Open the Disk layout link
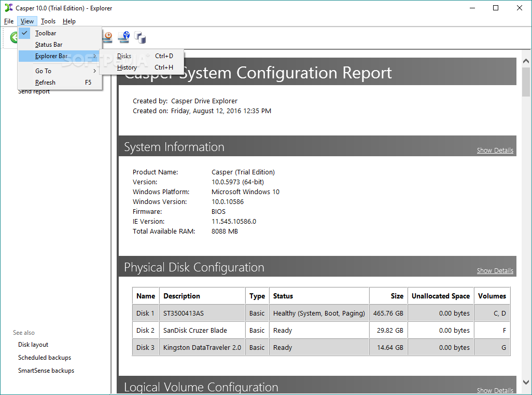Image resolution: width=532 pixels, height=395 pixels. pyautogui.click(x=33, y=345)
